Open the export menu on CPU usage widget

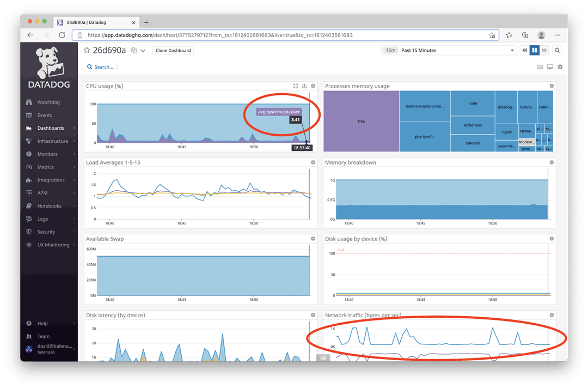coord(304,86)
